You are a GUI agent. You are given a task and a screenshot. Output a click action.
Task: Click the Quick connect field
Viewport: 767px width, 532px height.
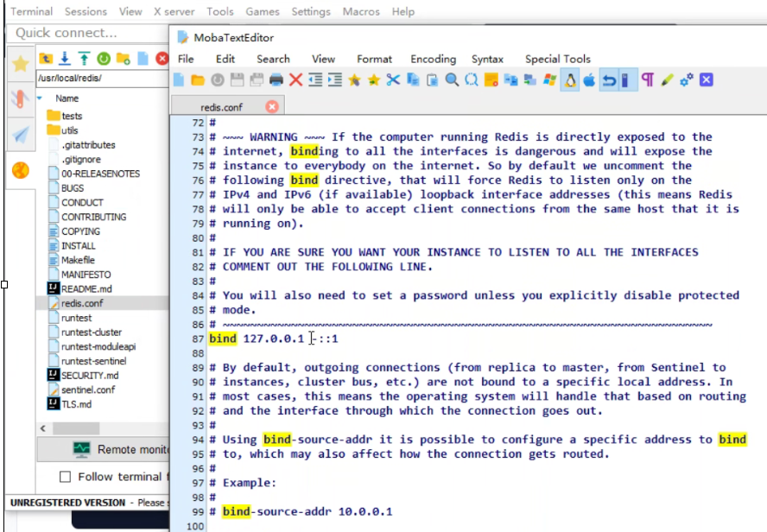[x=88, y=33]
